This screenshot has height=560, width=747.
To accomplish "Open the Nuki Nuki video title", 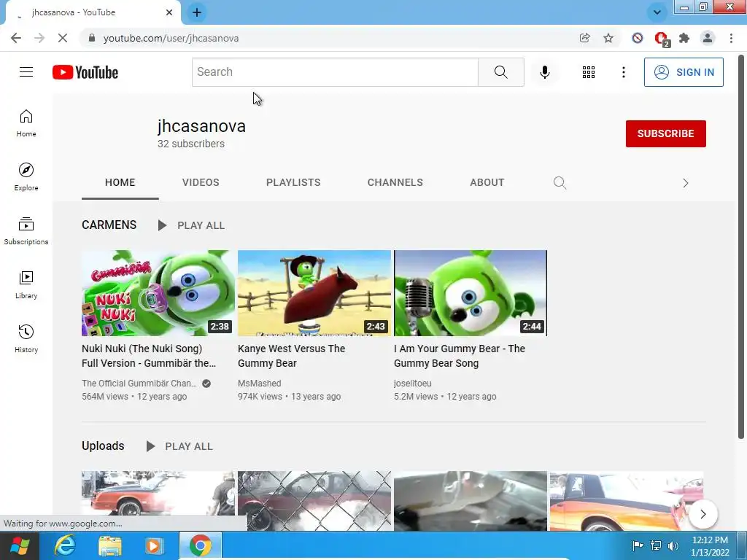I will click(x=149, y=356).
